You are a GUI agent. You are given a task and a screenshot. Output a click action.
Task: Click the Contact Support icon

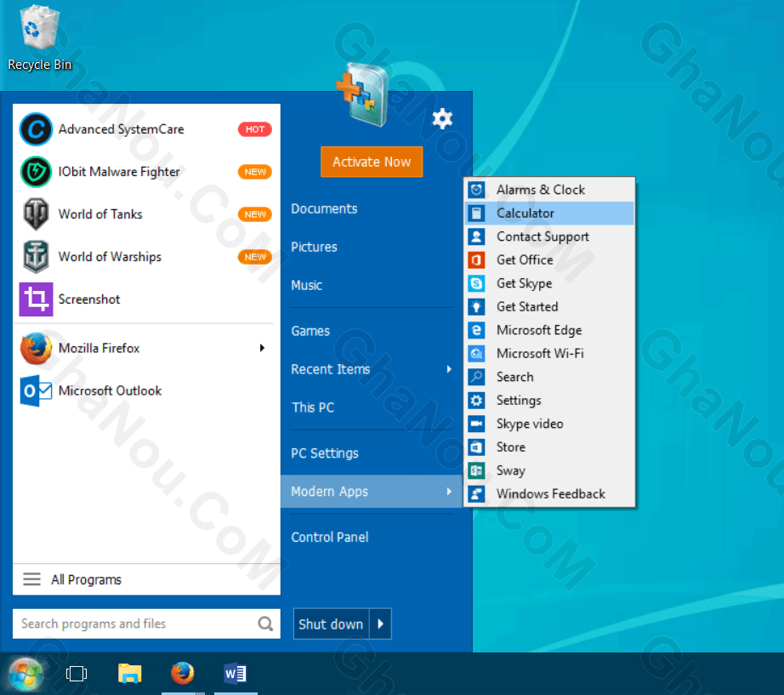click(476, 236)
